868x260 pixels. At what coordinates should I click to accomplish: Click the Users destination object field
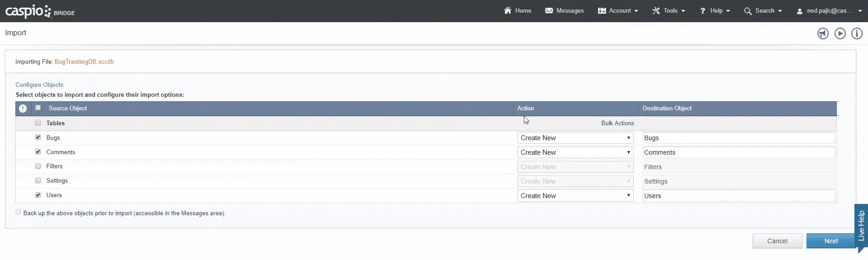(738, 196)
